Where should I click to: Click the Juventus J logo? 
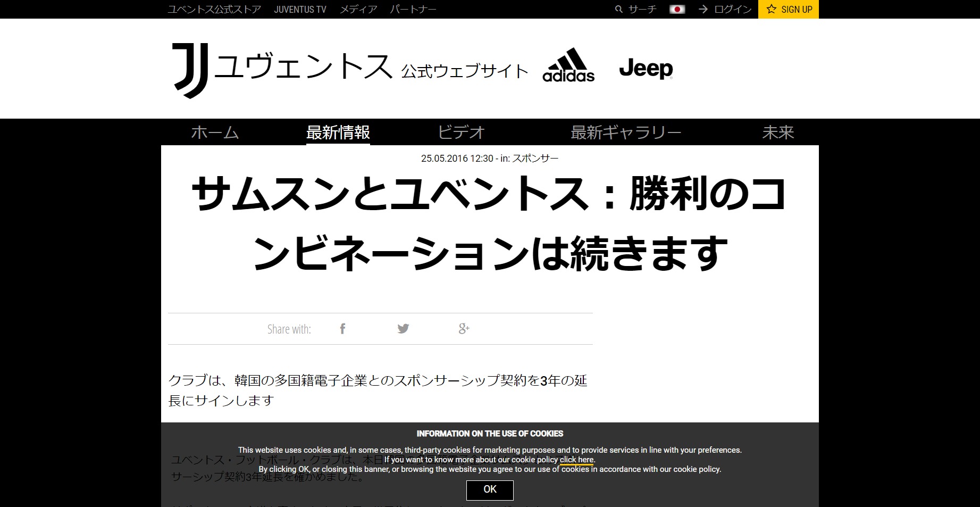pyautogui.click(x=190, y=71)
